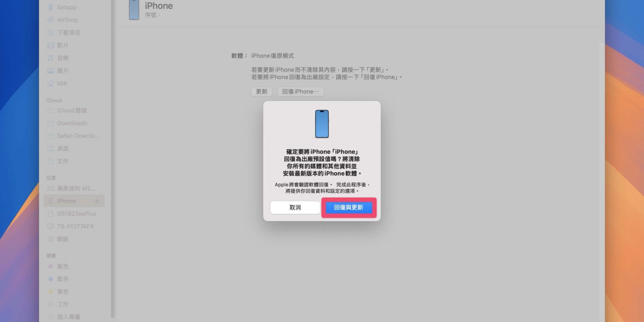Viewport: 644px width, 322px height.
Task: Click the 回復與更新 button
Action: pos(349,208)
